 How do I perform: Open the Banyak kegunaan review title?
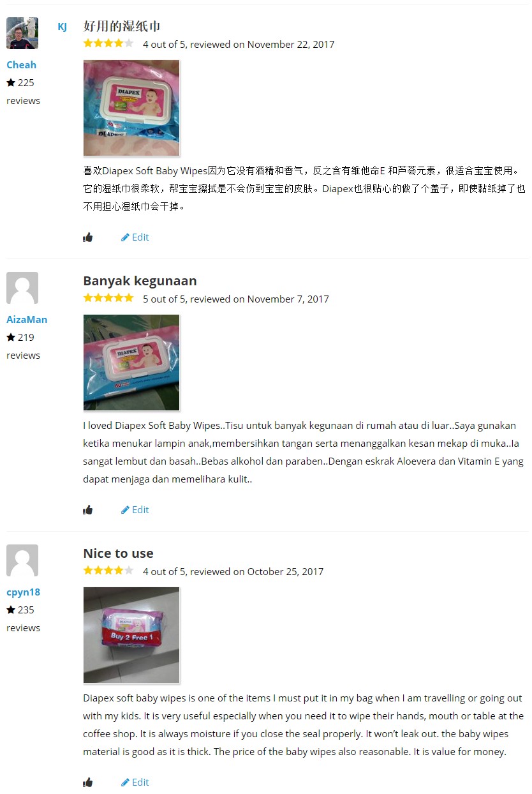pyautogui.click(x=140, y=281)
